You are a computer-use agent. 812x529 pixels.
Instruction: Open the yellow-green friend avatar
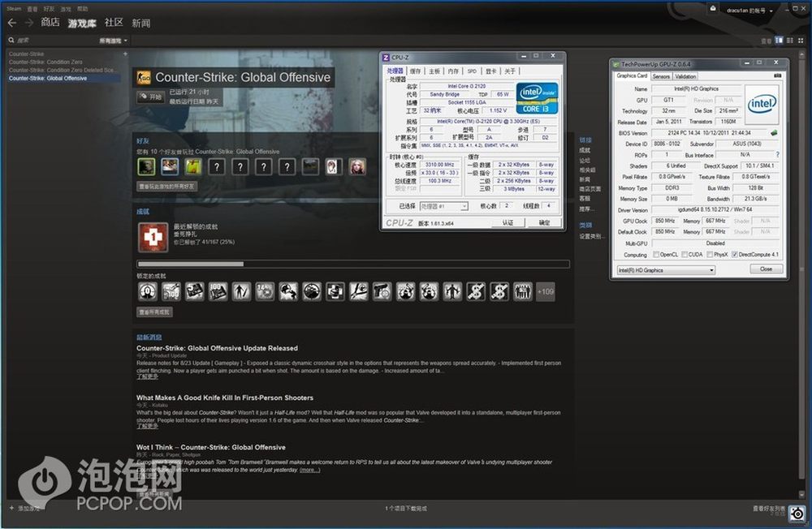tap(193, 166)
